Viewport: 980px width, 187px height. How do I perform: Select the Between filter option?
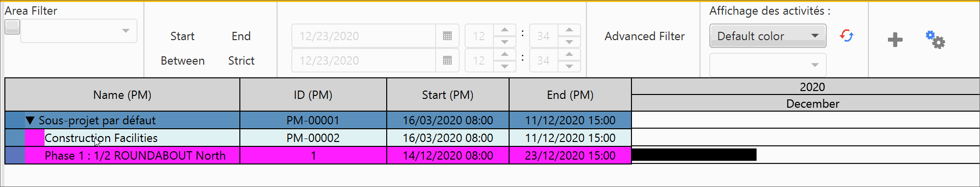(x=183, y=61)
